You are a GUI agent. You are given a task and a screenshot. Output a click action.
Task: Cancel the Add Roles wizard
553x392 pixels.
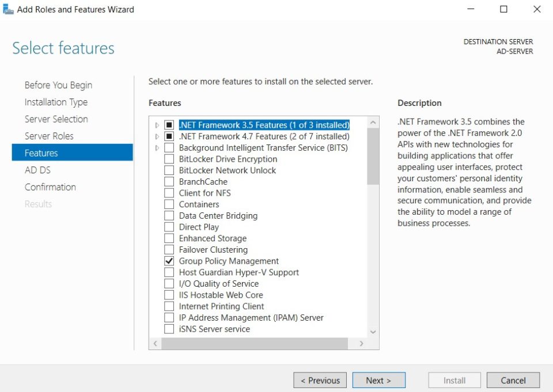513,380
